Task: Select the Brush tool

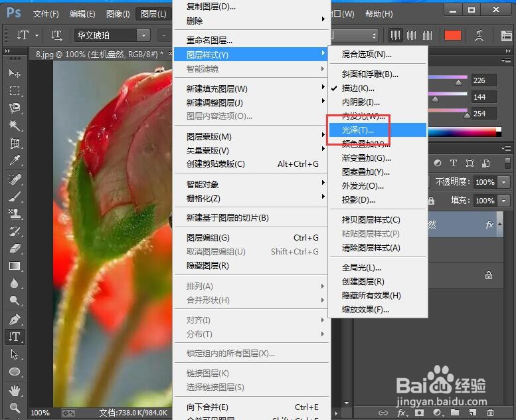Action: pos(14,197)
